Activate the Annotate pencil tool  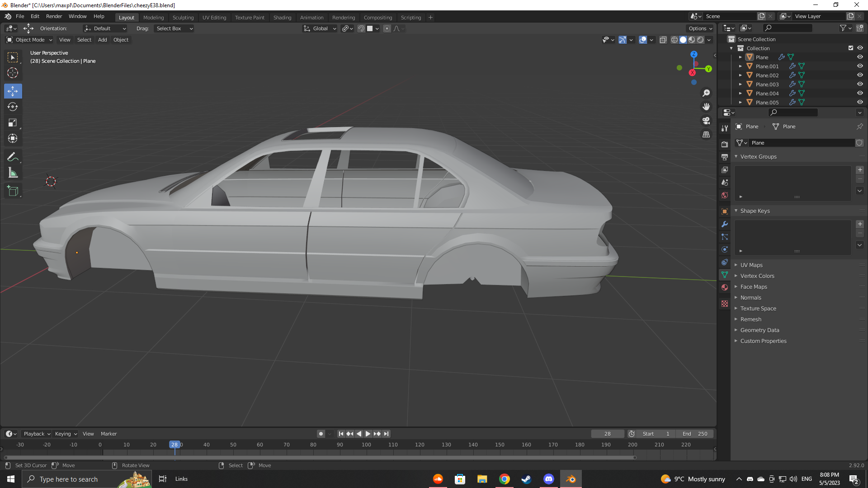tap(13, 157)
